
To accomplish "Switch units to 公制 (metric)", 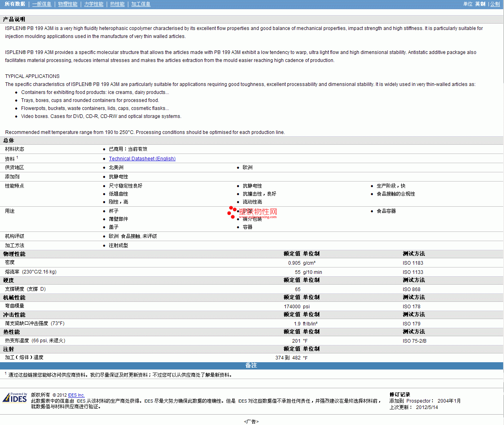I will 495,4.
